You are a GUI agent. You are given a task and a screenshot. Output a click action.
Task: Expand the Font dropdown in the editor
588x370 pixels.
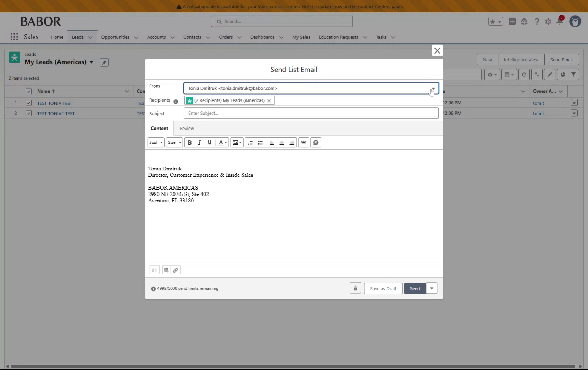coord(155,142)
